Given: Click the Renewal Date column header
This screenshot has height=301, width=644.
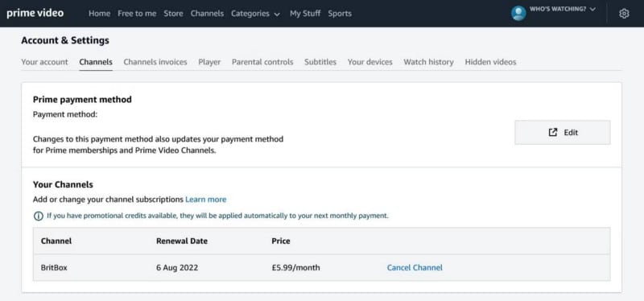Looking at the screenshot, I should [x=182, y=241].
